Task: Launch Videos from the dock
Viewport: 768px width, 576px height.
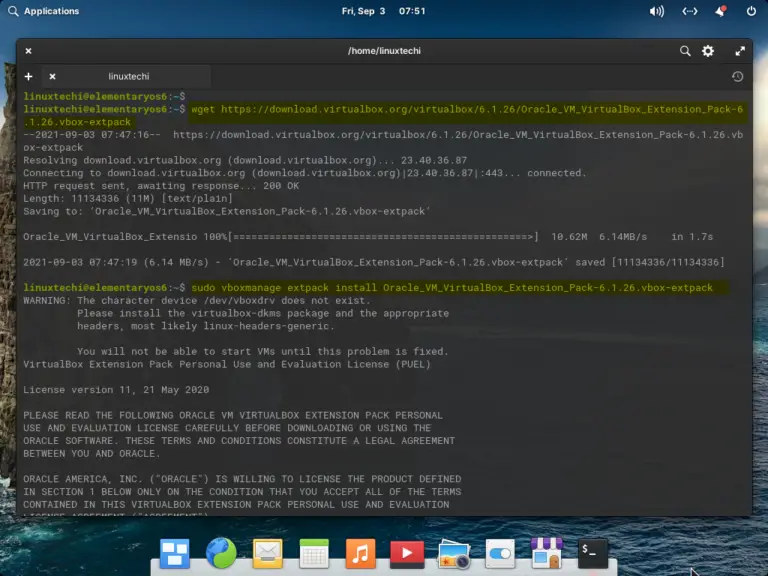Action: tap(407, 553)
